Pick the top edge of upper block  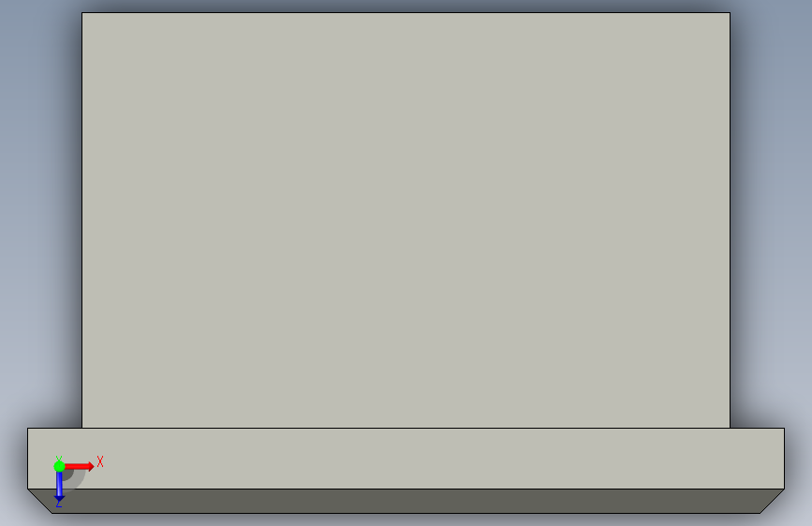(406, 12)
